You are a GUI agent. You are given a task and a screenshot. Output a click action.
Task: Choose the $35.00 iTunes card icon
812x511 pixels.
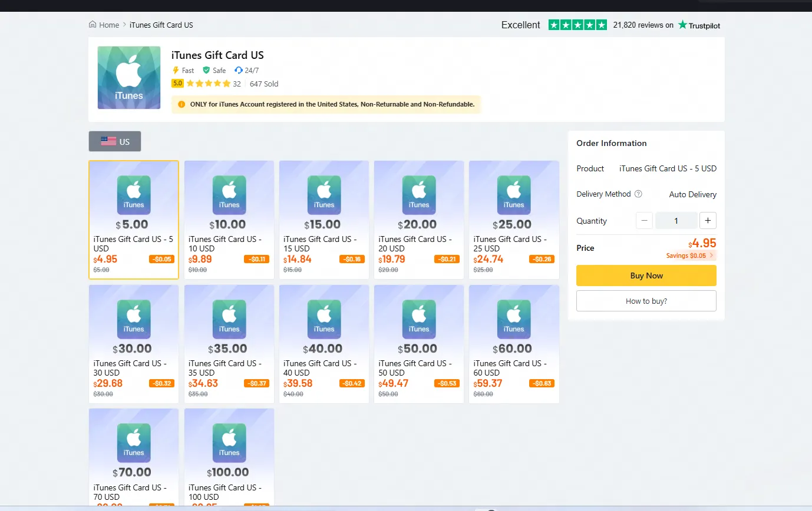tap(229, 319)
